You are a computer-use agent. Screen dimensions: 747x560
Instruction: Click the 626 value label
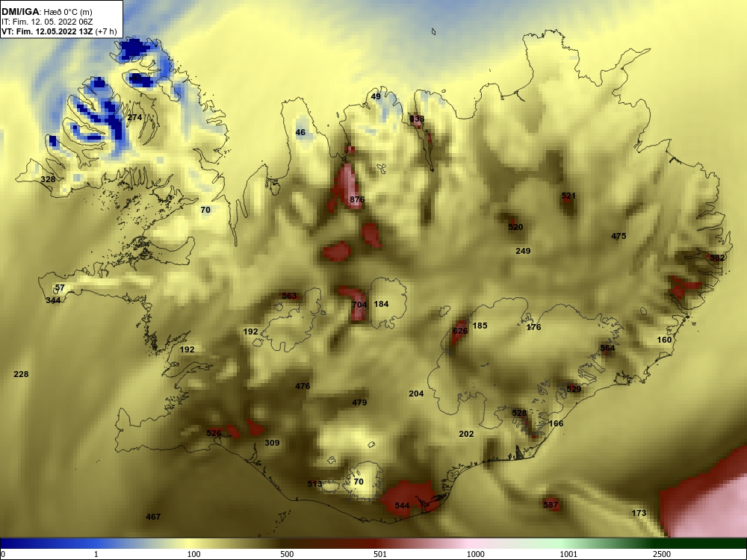460,331
